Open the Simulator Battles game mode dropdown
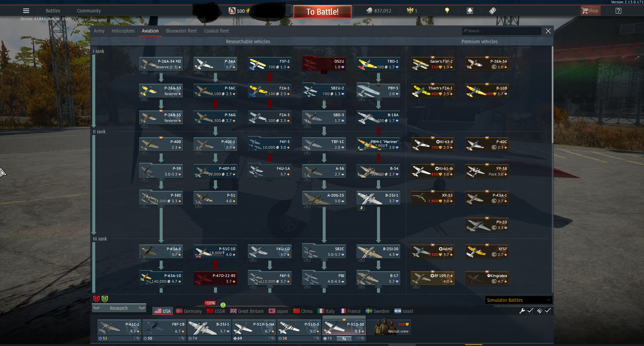Screen dimensions: 644x346 tap(519, 300)
